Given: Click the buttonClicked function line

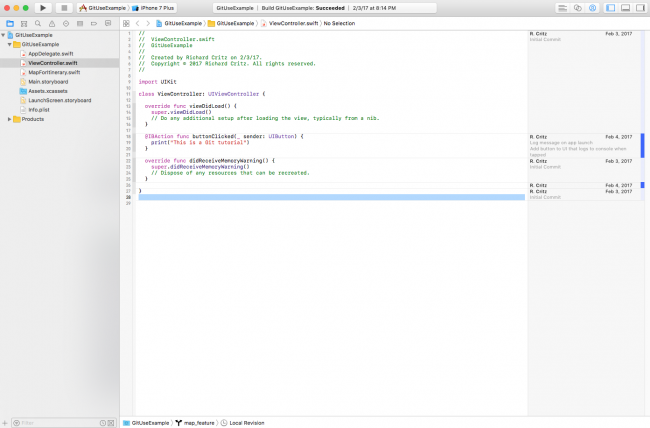Looking at the screenshot, I should (224, 136).
